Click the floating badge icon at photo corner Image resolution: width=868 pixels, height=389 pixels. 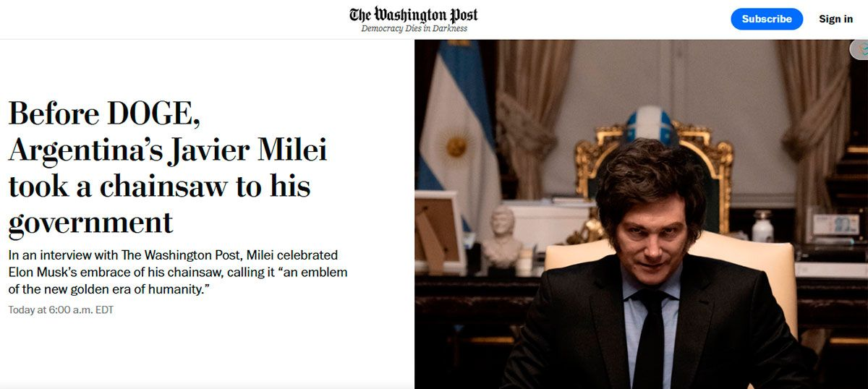(x=861, y=49)
